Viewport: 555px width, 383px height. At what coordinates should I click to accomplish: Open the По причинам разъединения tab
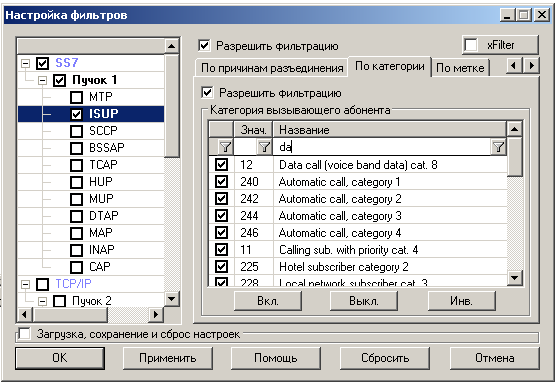coord(272,68)
